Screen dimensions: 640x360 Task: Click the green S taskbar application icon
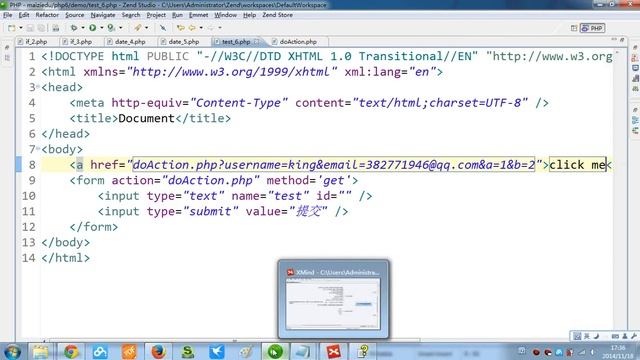[x=187, y=351]
